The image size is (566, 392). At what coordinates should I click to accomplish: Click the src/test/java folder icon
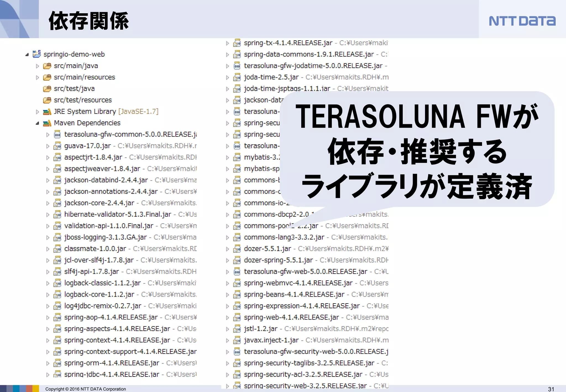[47, 89]
